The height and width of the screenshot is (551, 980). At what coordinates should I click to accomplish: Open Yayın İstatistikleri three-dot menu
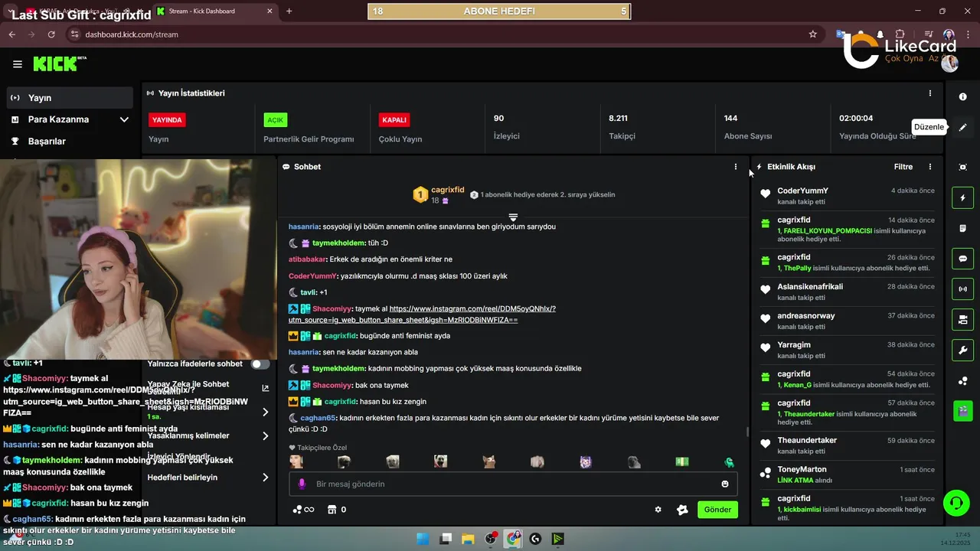point(930,93)
